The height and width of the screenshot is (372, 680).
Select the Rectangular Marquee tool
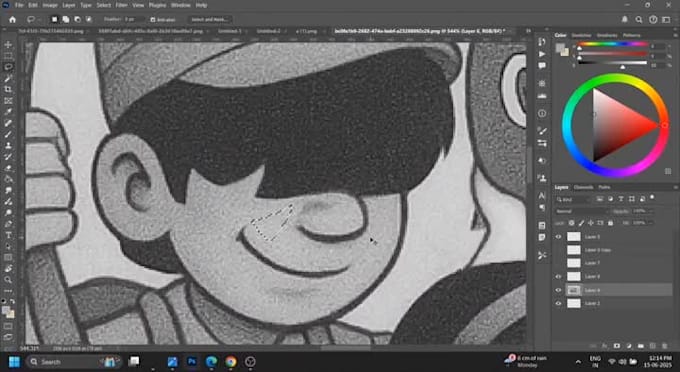coord(8,56)
